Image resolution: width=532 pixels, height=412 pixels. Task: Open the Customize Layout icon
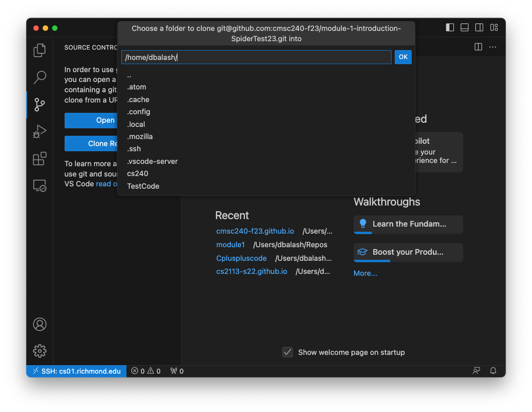point(494,28)
